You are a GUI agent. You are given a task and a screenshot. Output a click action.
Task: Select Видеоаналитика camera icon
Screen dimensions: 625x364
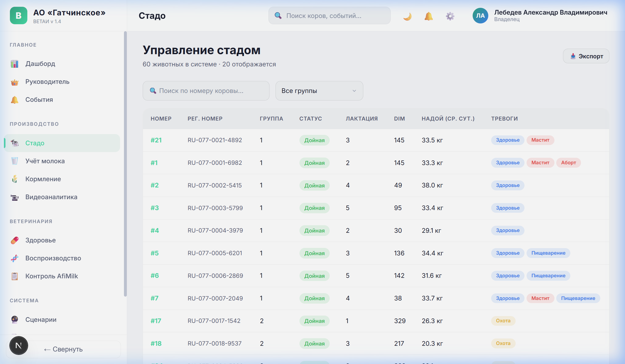[15, 197]
